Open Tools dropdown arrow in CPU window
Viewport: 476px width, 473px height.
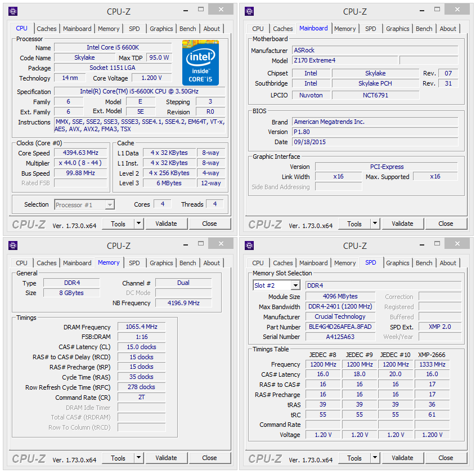point(138,224)
